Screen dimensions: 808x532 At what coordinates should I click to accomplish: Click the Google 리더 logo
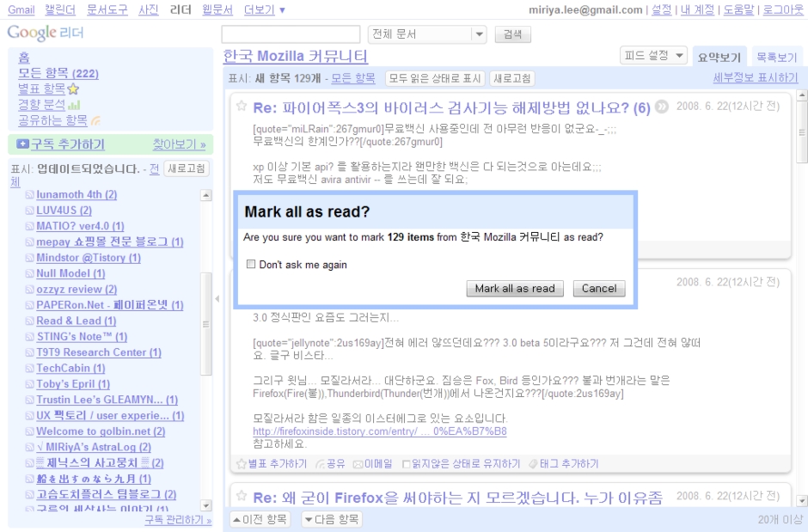click(46, 33)
